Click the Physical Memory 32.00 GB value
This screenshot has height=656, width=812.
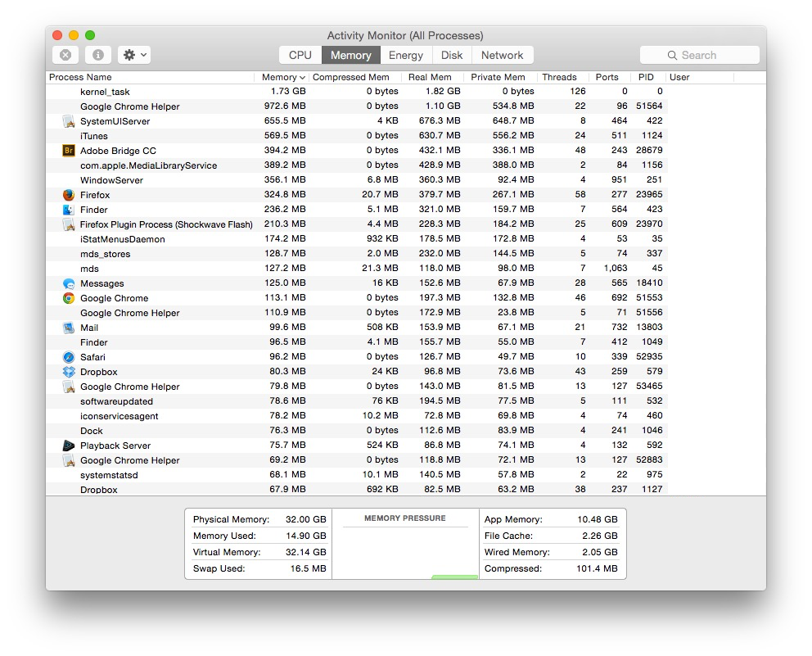[305, 519]
